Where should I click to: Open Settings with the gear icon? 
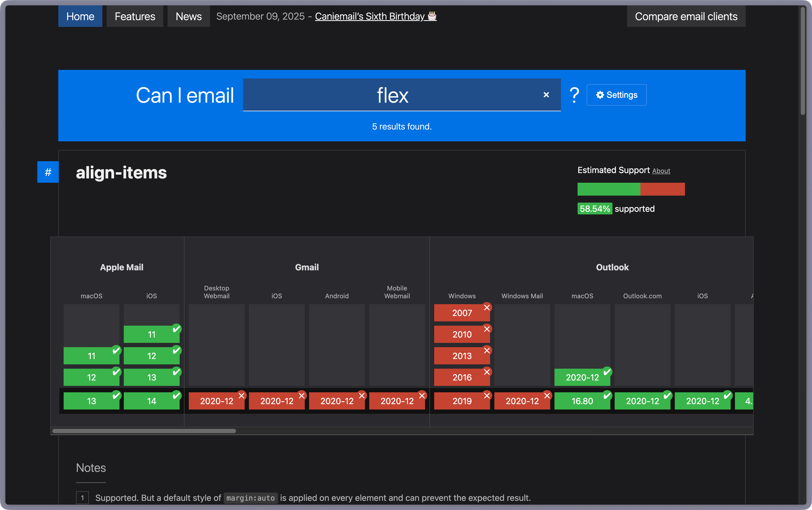pos(616,95)
